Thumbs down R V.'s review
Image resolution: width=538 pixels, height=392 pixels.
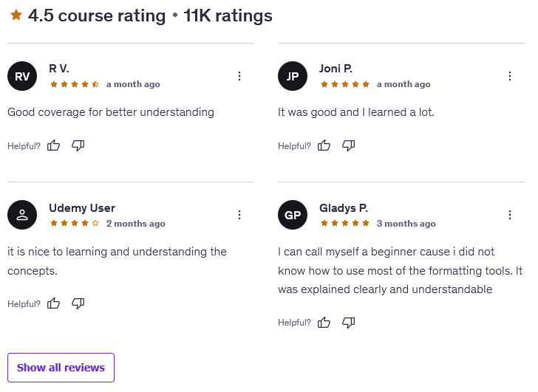pos(78,145)
